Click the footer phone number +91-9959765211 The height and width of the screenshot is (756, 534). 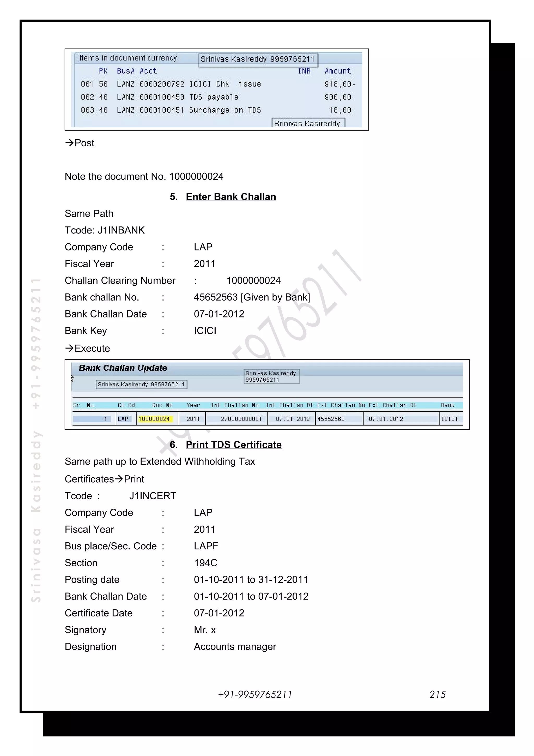pyautogui.click(x=255, y=694)
